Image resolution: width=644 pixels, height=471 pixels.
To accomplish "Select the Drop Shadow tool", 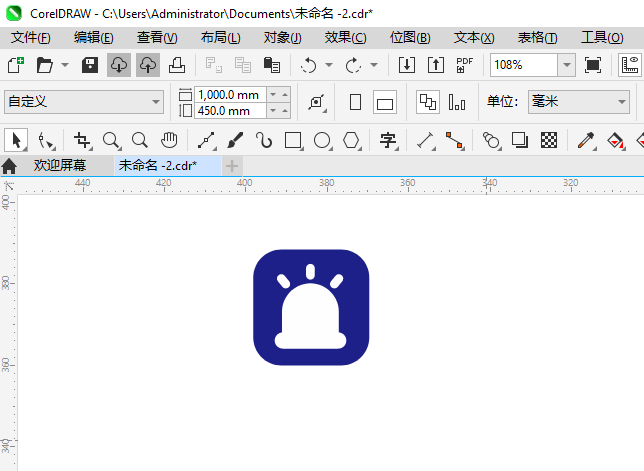I will tap(520, 140).
